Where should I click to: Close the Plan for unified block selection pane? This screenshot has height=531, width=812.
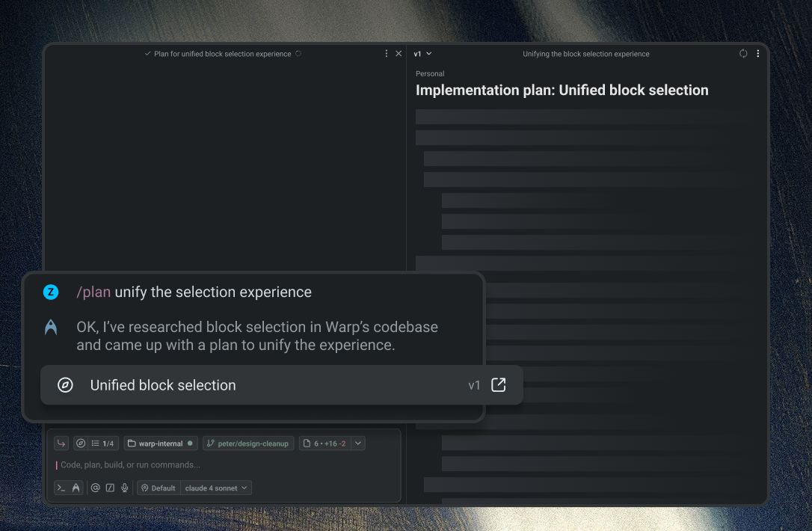tap(399, 53)
